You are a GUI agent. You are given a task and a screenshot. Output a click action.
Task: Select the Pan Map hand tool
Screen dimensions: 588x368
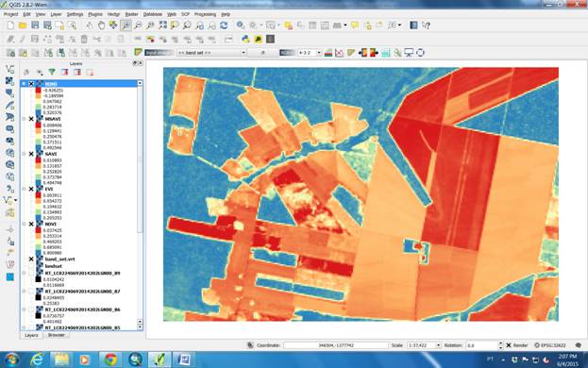(x=101, y=25)
